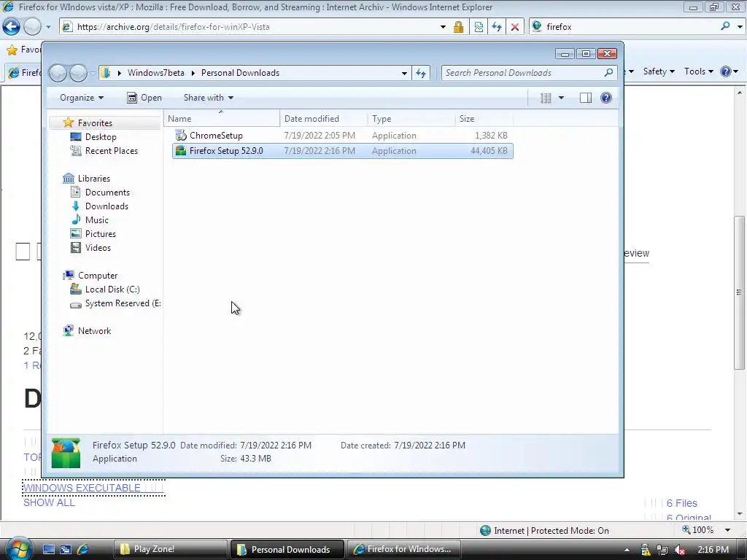The width and height of the screenshot is (747, 560).
Task: Select Libraries in the navigation pane
Action: click(x=87, y=179)
